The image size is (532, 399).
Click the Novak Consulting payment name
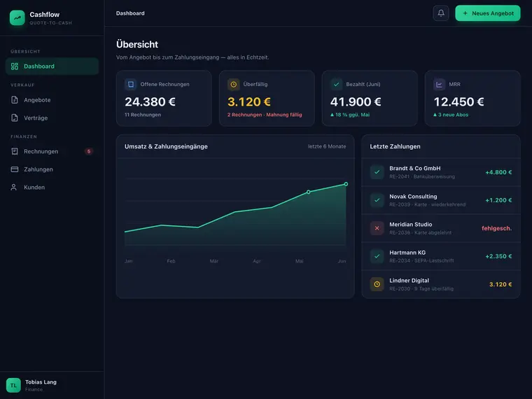tap(413, 197)
